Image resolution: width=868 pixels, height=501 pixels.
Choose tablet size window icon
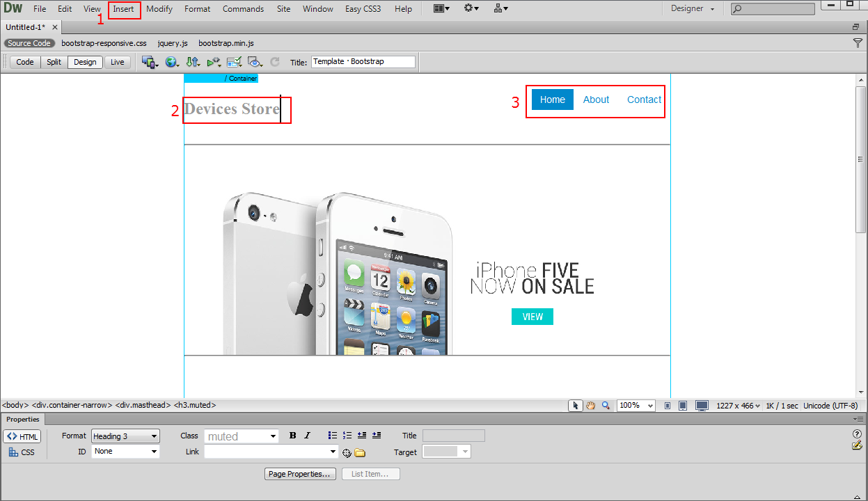click(683, 406)
